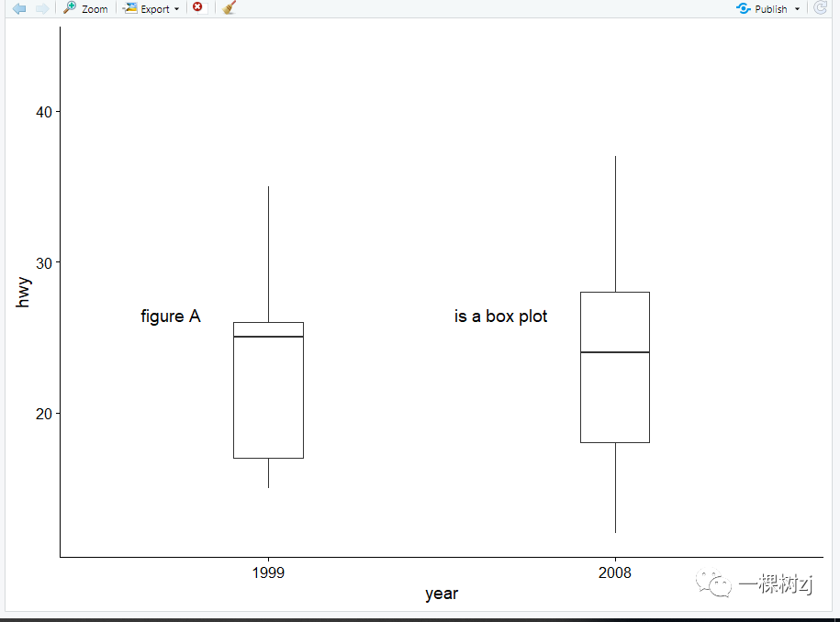Image resolution: width=840 pixels, height=622 pixels.
Task: Remove current plot with red X icon
Action: [197, 7]
